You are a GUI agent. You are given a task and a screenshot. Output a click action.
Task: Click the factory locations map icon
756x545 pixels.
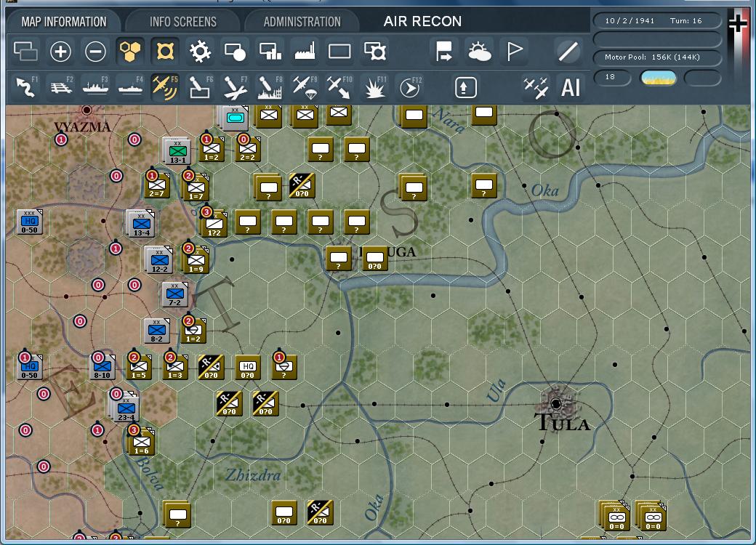(x=305, y=51)
